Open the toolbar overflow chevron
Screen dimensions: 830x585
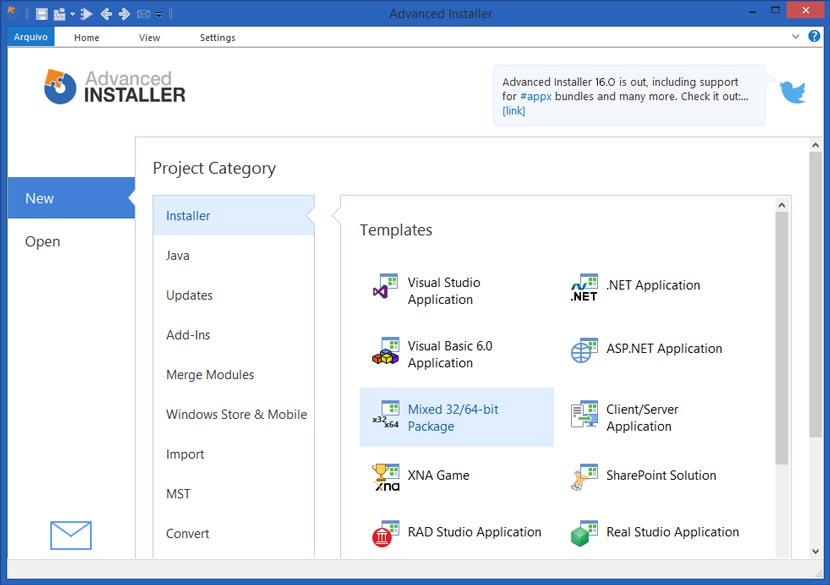(159, 13)
